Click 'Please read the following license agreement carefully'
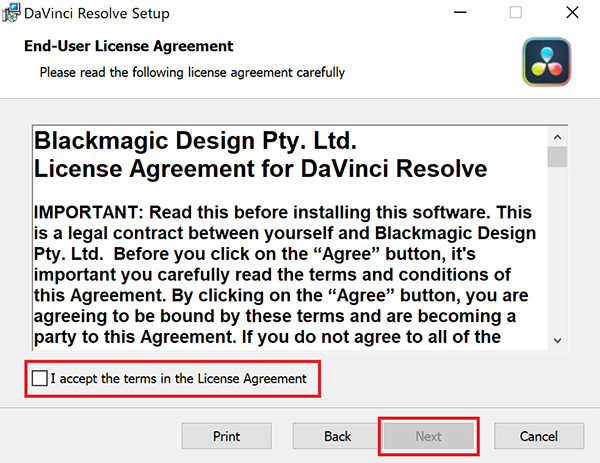The image size is (600, 463). point(192,72)
